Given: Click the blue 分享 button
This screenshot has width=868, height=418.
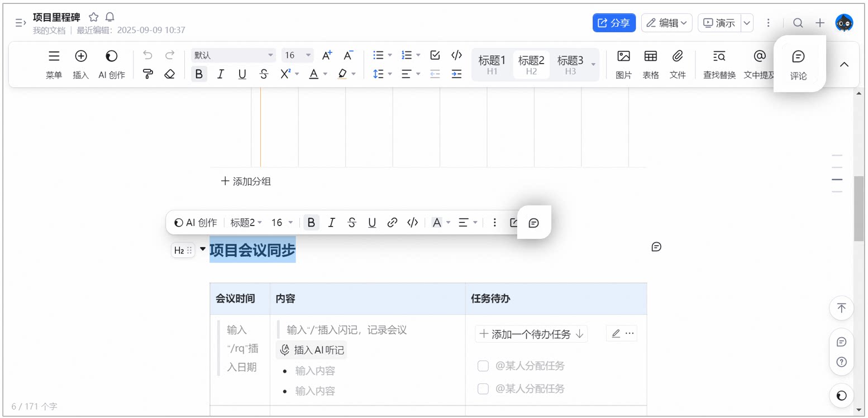Looking at the screenshot, I should pos(614,23).
